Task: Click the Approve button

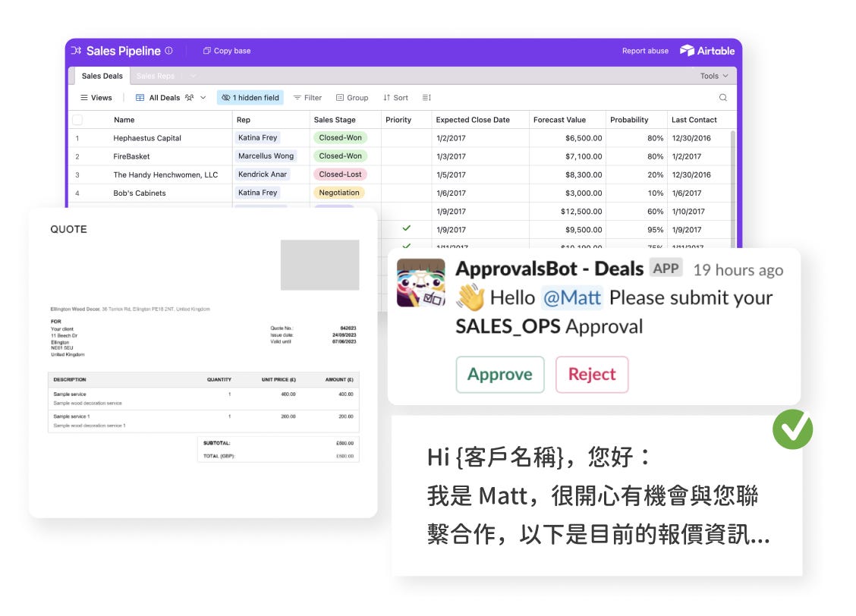Action: tap(500, 374)
